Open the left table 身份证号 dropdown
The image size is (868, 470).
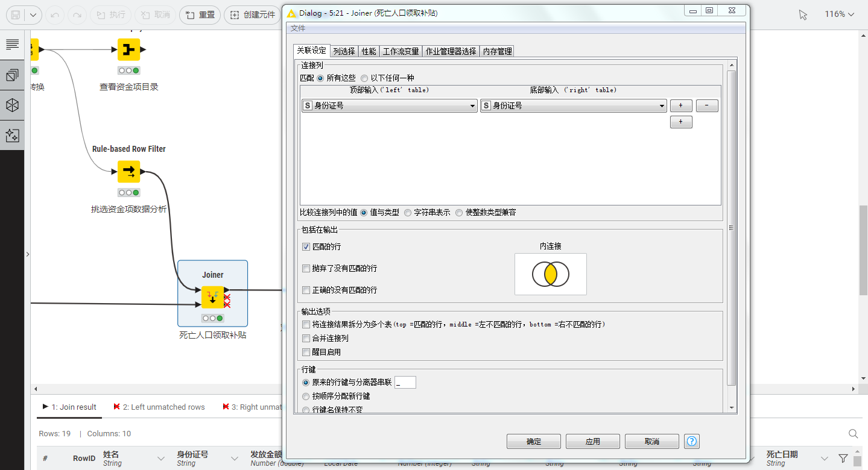pyautogui.click(x=473, y=105)
